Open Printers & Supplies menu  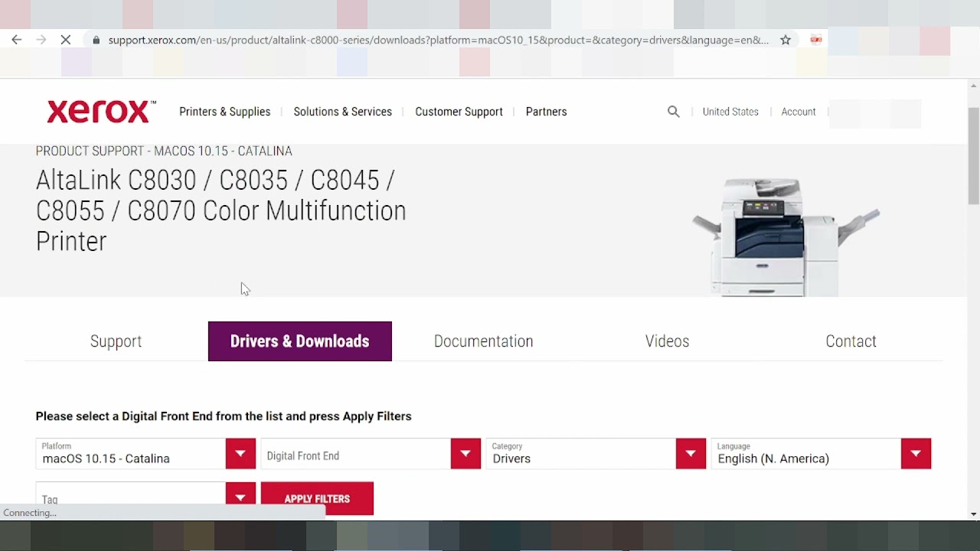coord(225,112)
